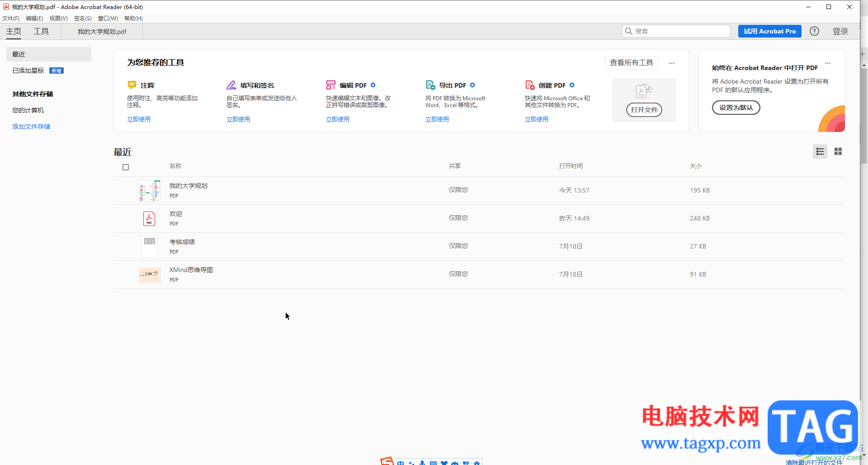Image resolution: width=868 pixels, height=465 pixels.
Task: Switch to grid thumbnail view
Action: (x=838, y=151)
